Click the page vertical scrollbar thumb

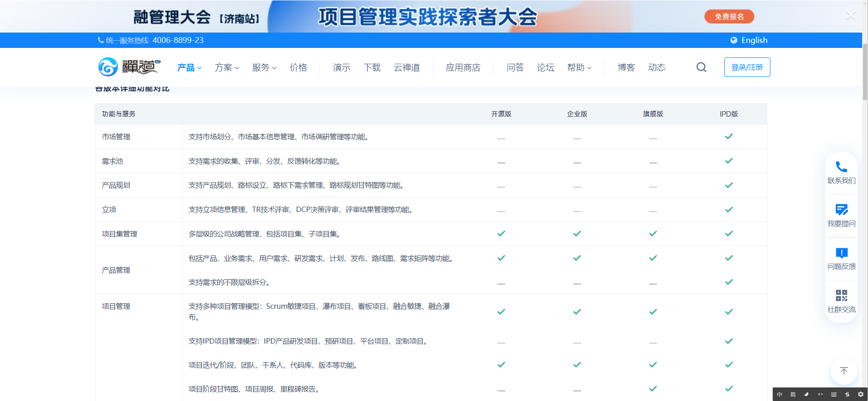pyautogui.click(x=865, y=72)
